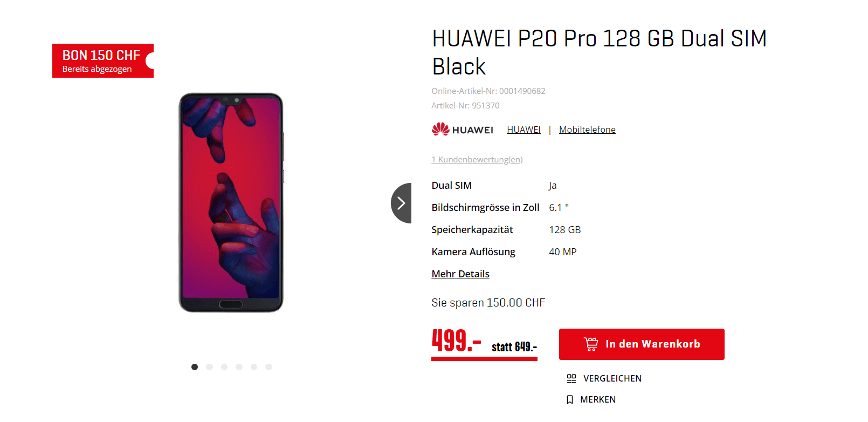
Task: Add to cart with In den Warenkorb
Action: point(642,344)
